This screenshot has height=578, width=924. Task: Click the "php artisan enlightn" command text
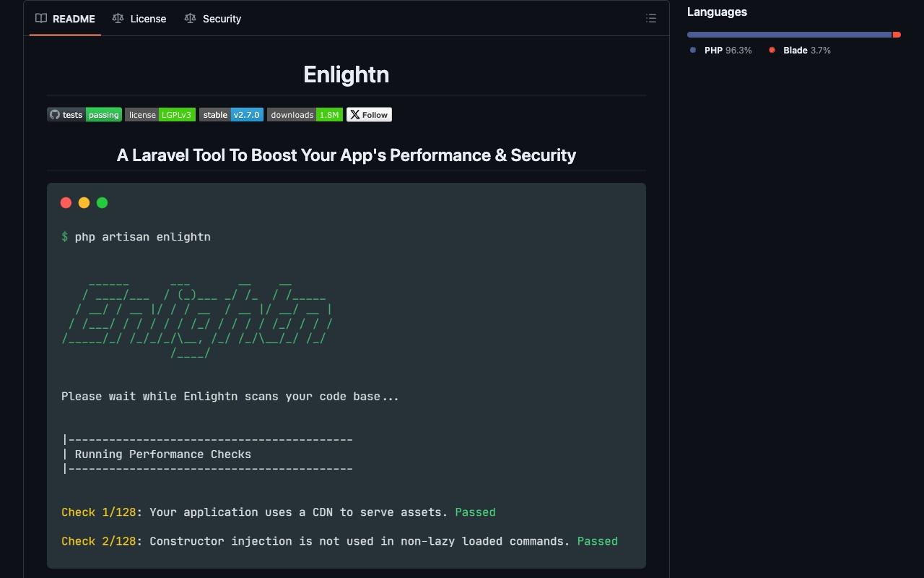click(x=143, y=237)
